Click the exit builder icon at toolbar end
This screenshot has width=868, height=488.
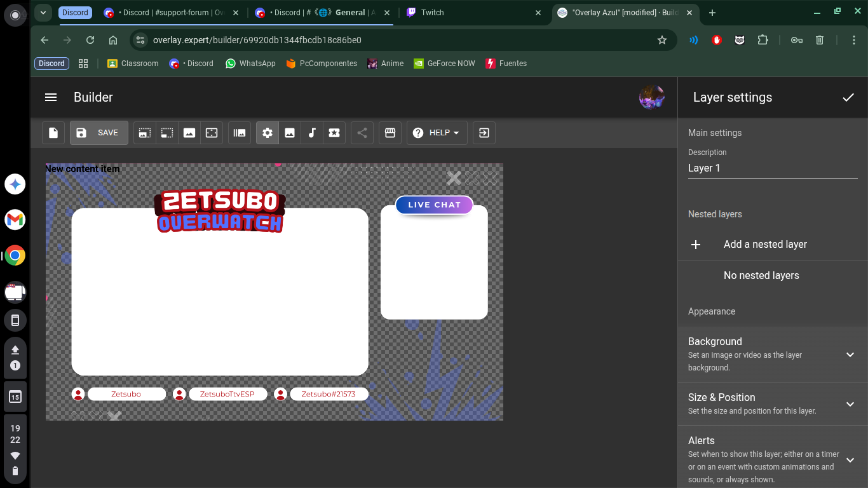pos(484,133)
